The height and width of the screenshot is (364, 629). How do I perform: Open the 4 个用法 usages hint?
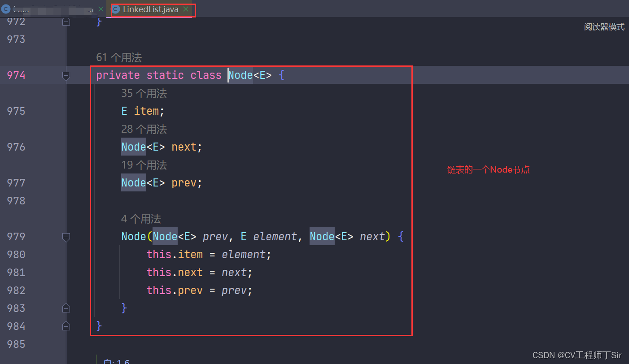[x=141, y=219]
